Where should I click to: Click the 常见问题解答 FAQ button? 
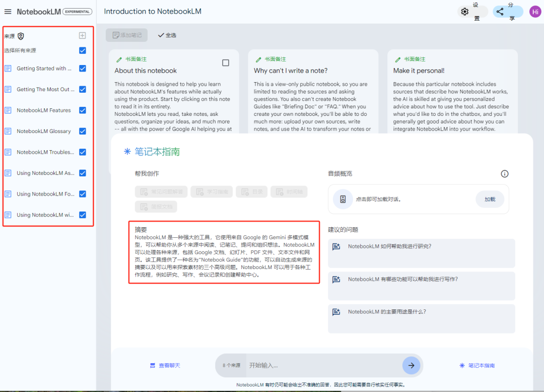[x=161, y=192]
